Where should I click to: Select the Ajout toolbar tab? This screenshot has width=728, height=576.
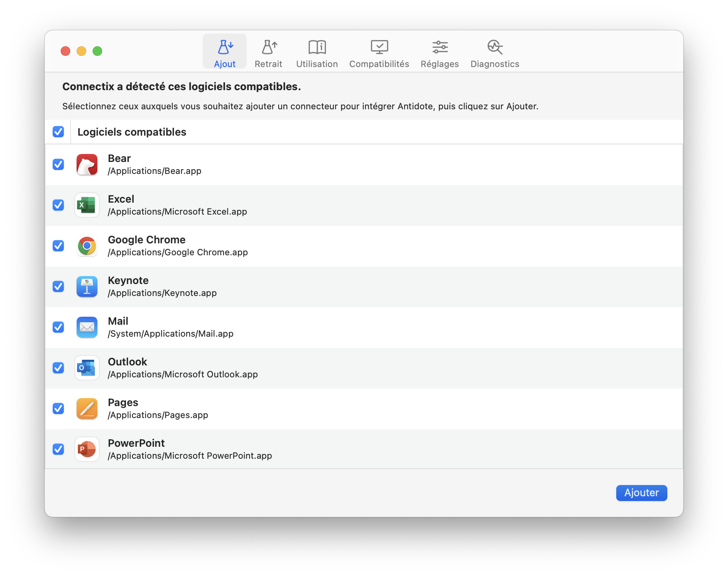[225, 53]
